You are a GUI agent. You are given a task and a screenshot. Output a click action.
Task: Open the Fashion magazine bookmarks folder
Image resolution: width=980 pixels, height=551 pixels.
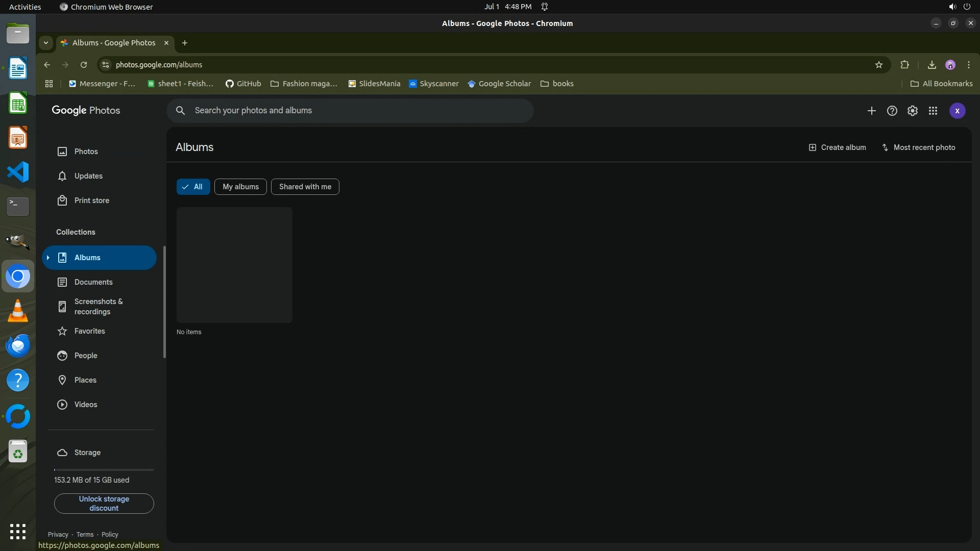[304, 84]
